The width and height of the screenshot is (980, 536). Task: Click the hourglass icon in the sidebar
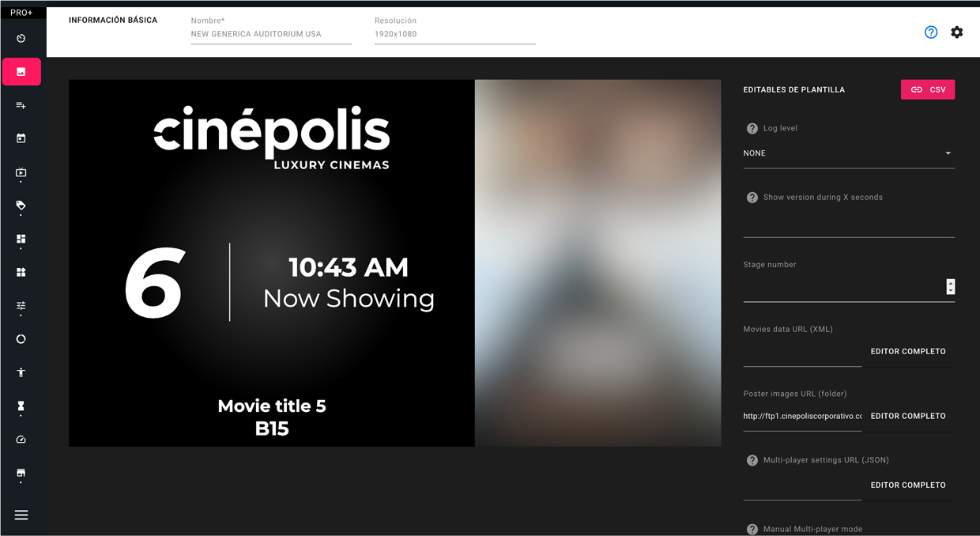click(21, 406)
